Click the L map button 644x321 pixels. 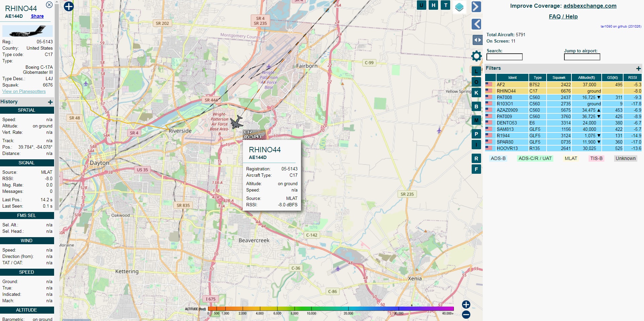pos(476,71)
